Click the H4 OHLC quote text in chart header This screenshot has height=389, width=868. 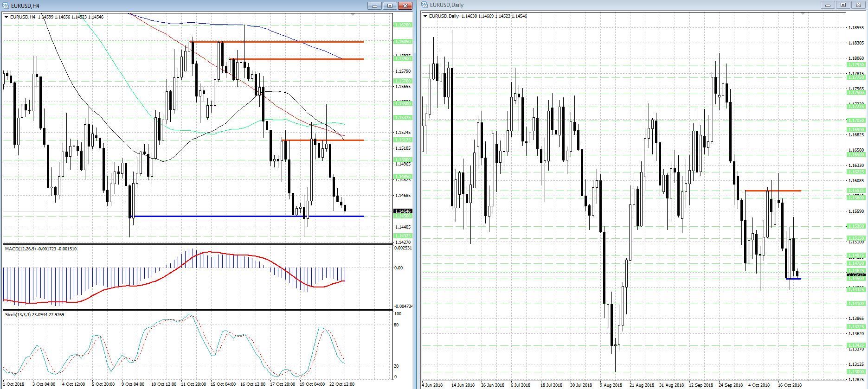pos(71,17)
